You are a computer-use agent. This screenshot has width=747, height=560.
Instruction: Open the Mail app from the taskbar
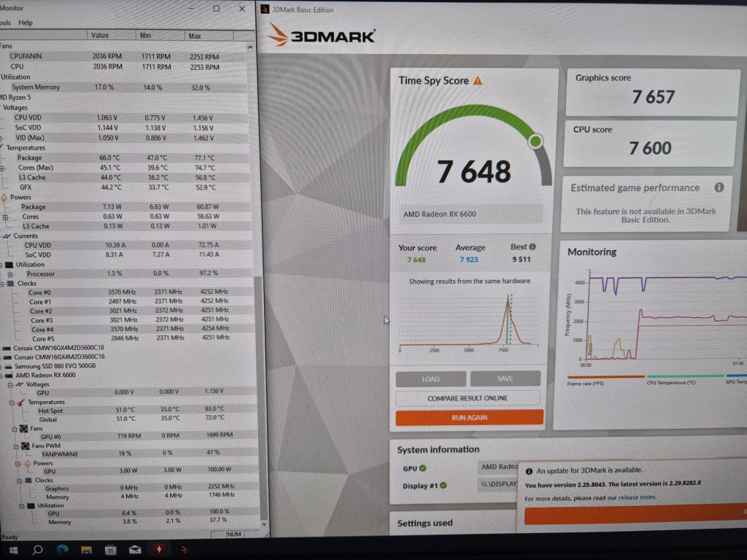point(135,550)
